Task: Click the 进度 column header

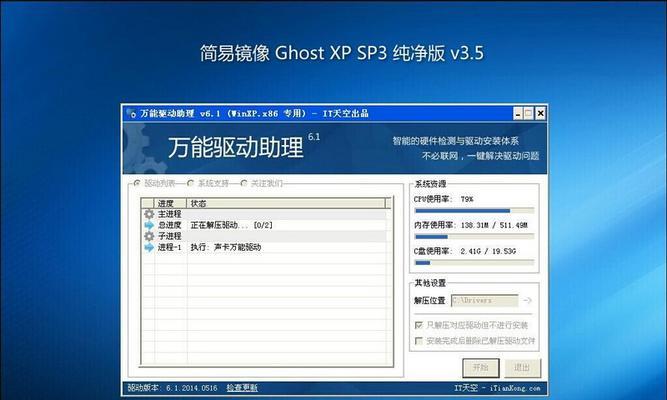Action: [x=171, y=203]
